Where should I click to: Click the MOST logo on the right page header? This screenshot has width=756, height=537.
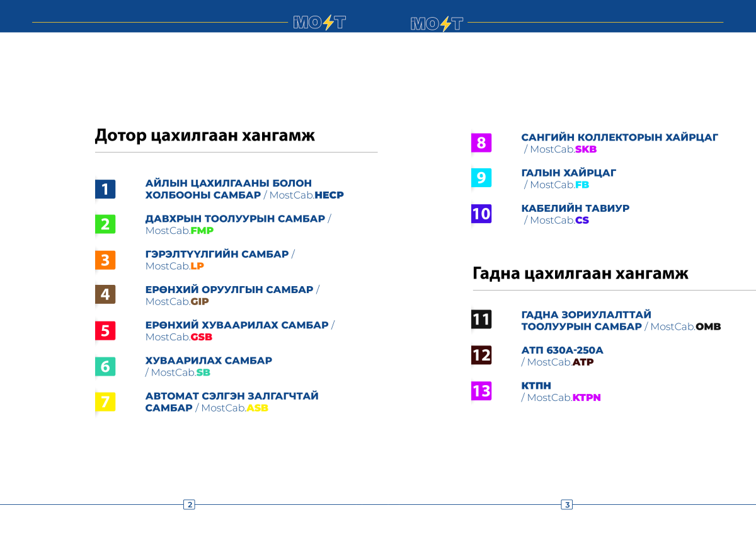coord(437,23)
